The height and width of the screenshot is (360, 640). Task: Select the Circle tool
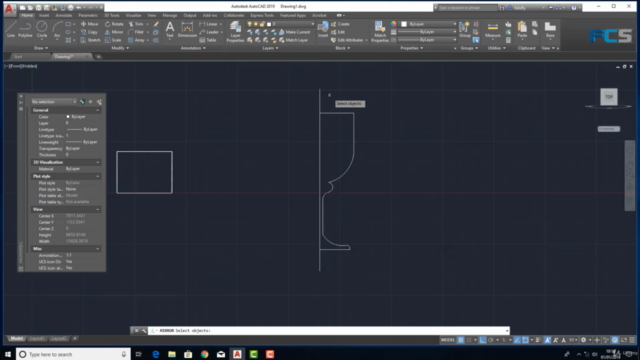point(42,29)
